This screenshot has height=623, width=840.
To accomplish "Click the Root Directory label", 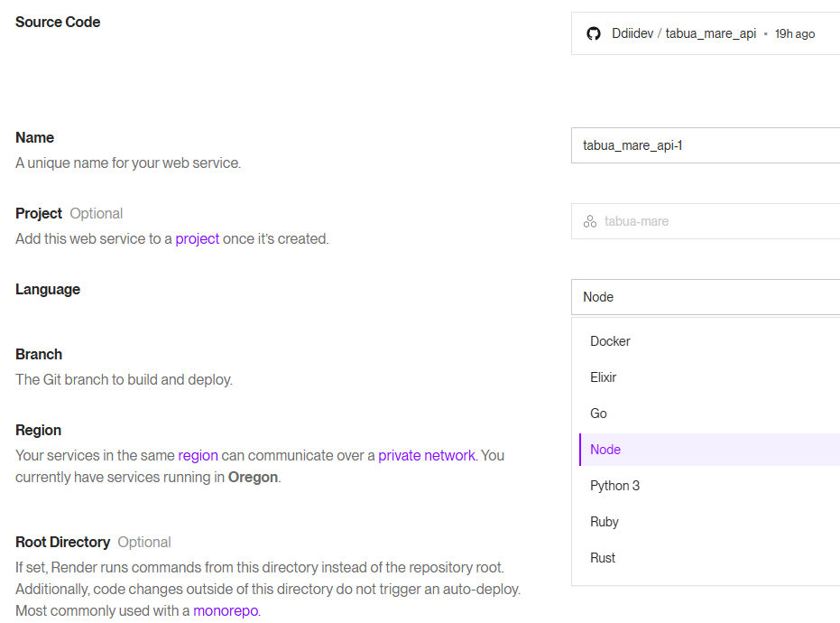I will pyautogui.click(x=63, y=543).
